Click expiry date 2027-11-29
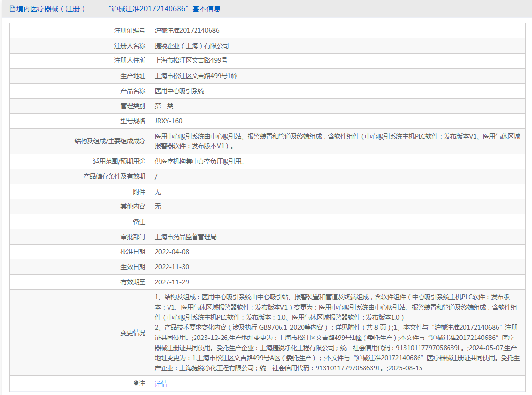The width and height of the screenshot is (532, 395). [x=171, y=282]
